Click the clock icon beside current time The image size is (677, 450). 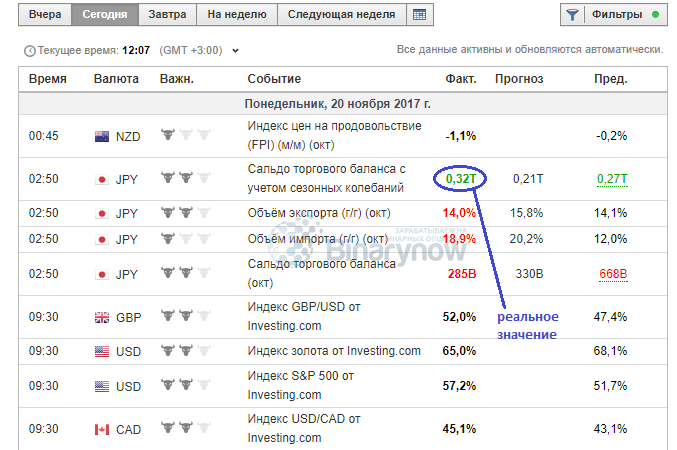pos(29,51)
